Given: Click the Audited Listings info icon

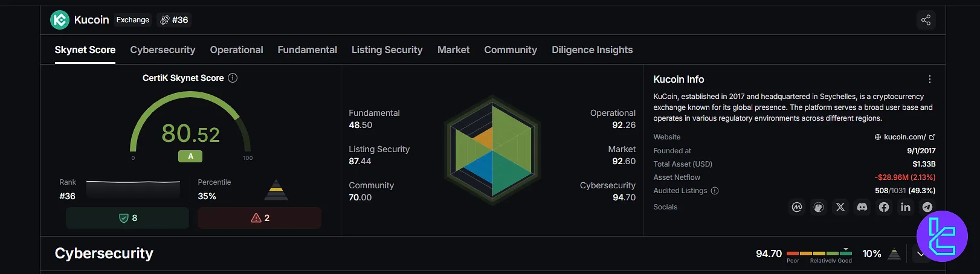Looking at the screenshot, I should click(715, 191).
